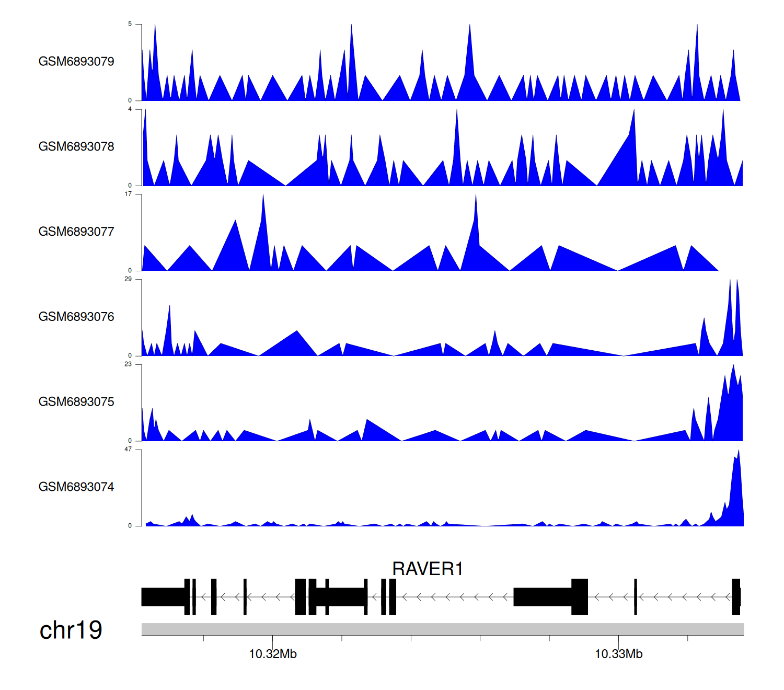
Task: Click the leftmost wide RAVER1 exon block
Action: point(163,597)
